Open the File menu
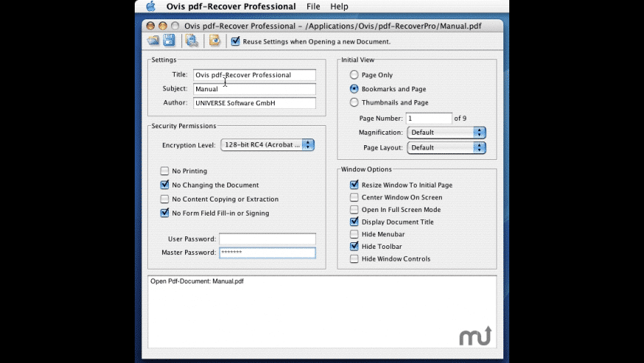 pyautogui.click(x=313, y=6)
